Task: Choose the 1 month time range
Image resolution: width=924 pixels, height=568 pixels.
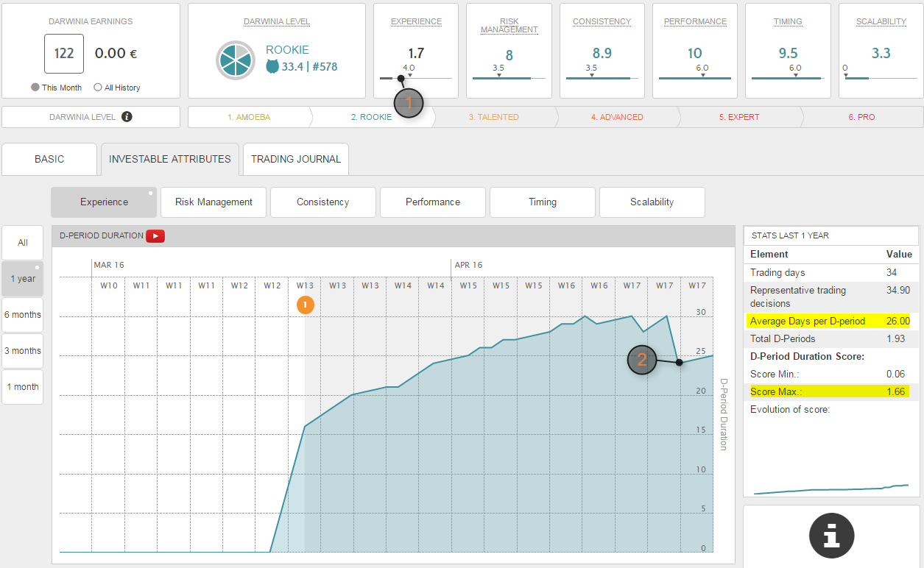Action: 23,387
